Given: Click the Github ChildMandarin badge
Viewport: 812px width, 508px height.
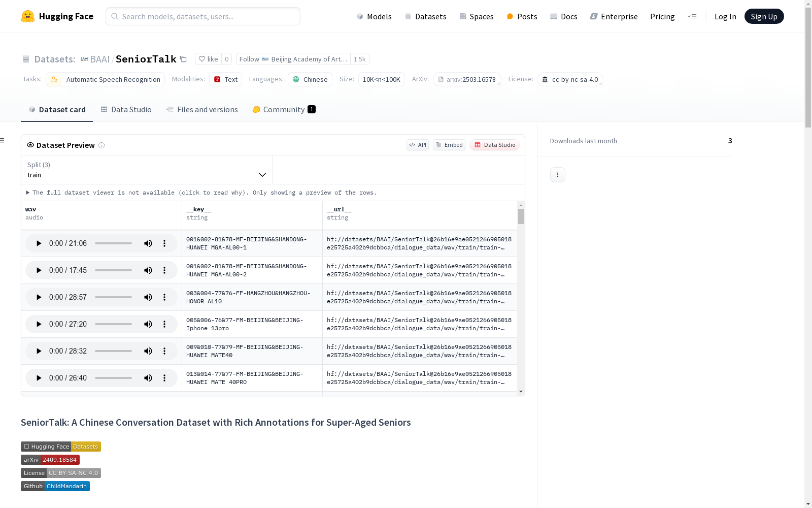Looking at the screenshot, I should coord(55,486).
